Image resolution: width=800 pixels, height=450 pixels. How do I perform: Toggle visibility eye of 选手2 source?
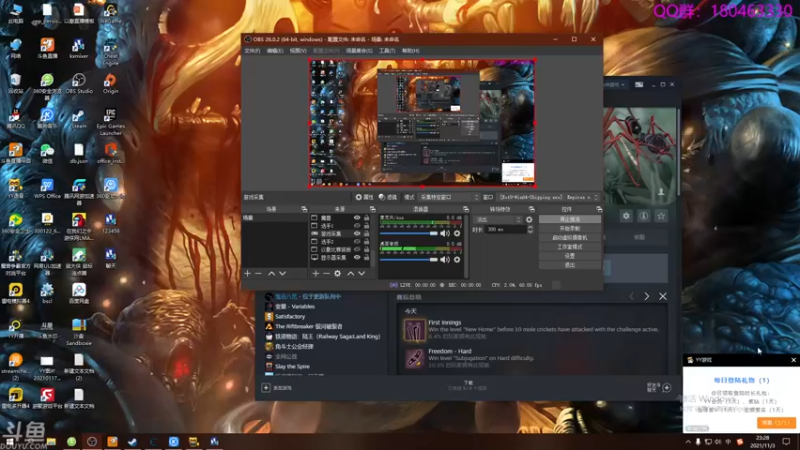pos(357,242)
